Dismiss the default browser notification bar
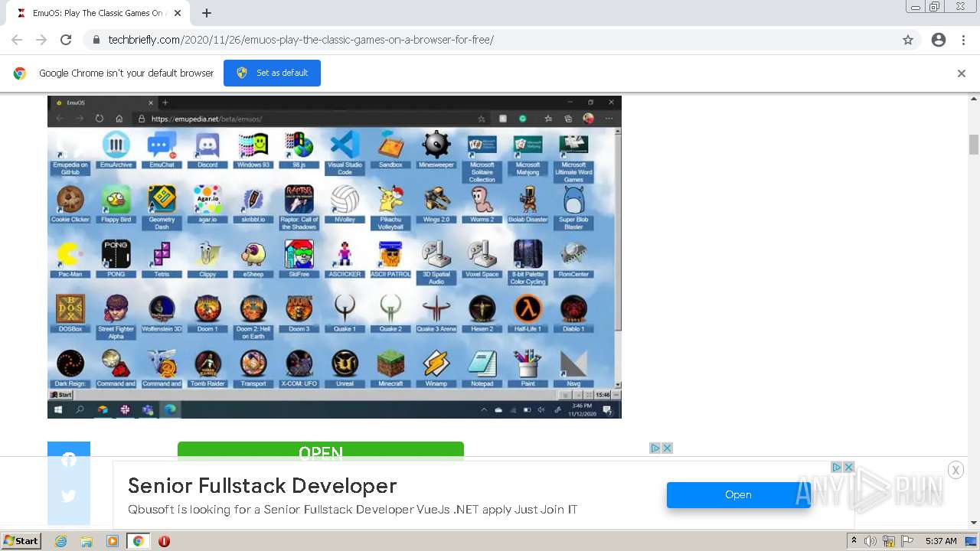 (x=962, y=73)
